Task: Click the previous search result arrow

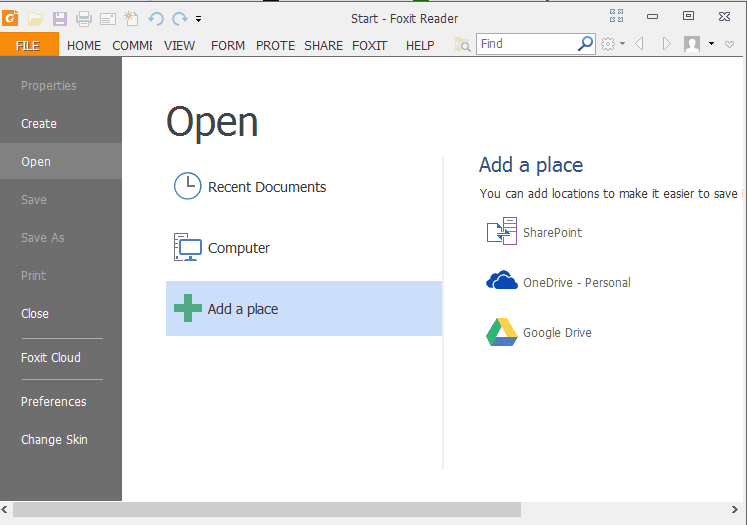Action: coord(639,44)
